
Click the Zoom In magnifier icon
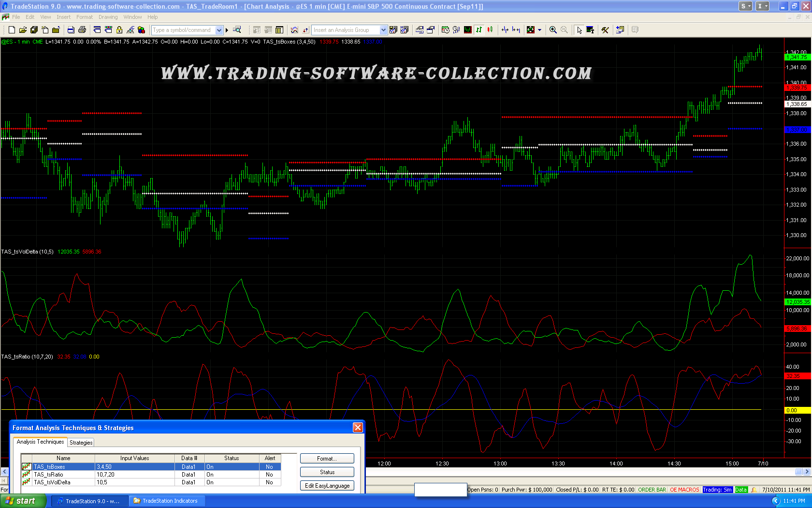(553, 30)
